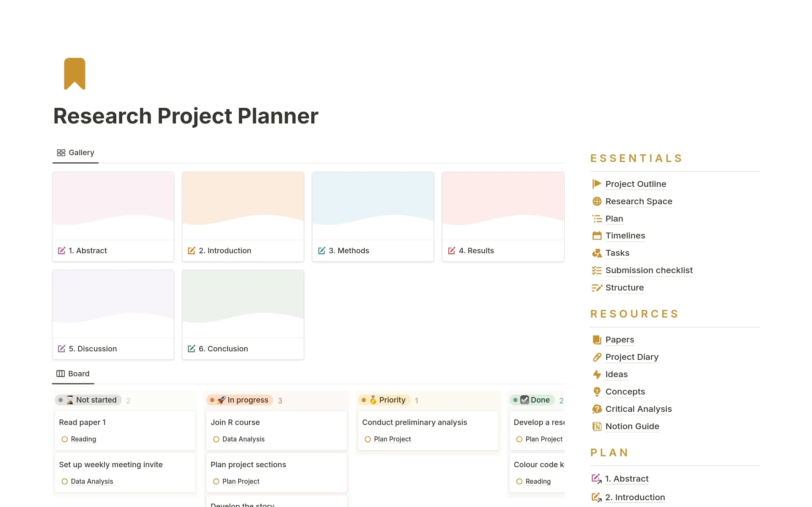
Task: Click the Ideas icon in Resources
Action: coord(596,374)
